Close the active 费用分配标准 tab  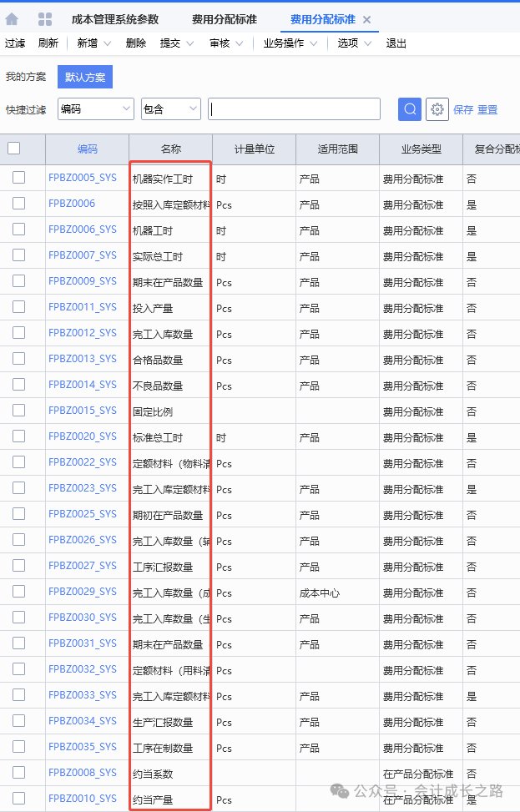367,19
